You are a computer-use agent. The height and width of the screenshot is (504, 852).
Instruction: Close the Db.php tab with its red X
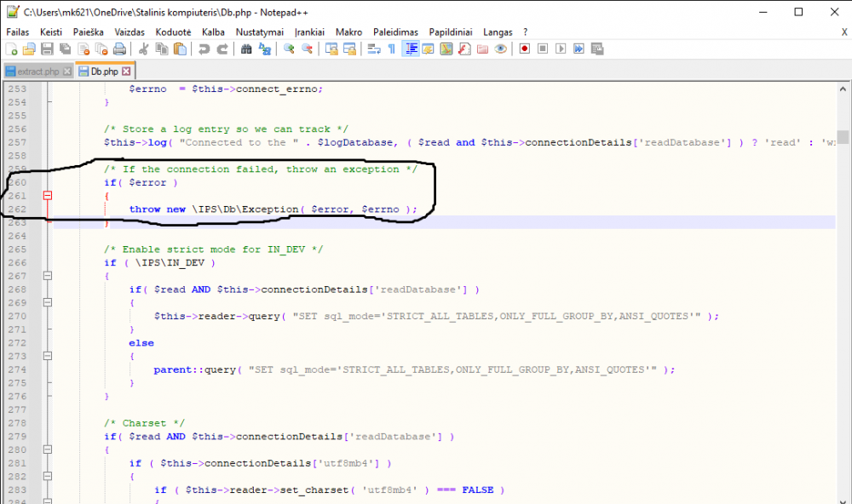click(x=126, y=72)
